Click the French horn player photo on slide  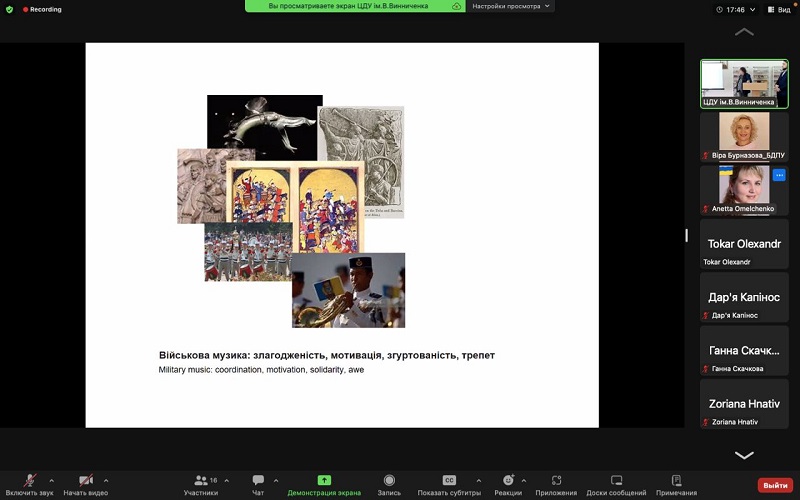(348, 290)
